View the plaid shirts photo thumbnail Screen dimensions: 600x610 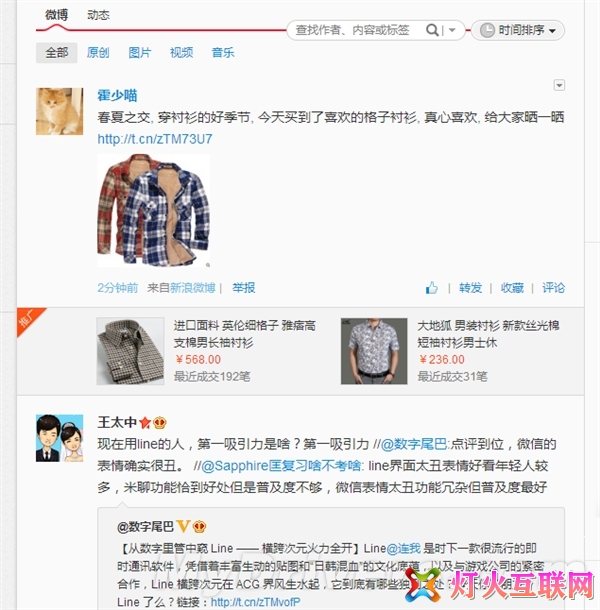[x=154, y=210]
